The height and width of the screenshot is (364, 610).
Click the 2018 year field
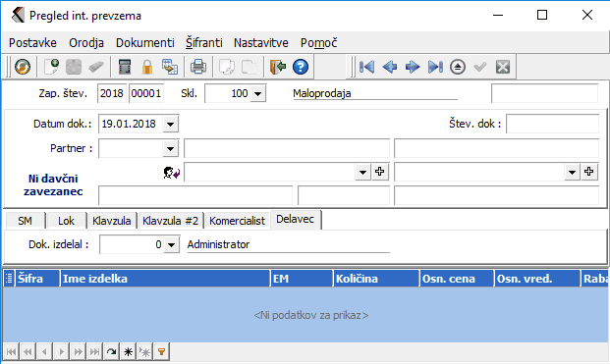[112, 93]
